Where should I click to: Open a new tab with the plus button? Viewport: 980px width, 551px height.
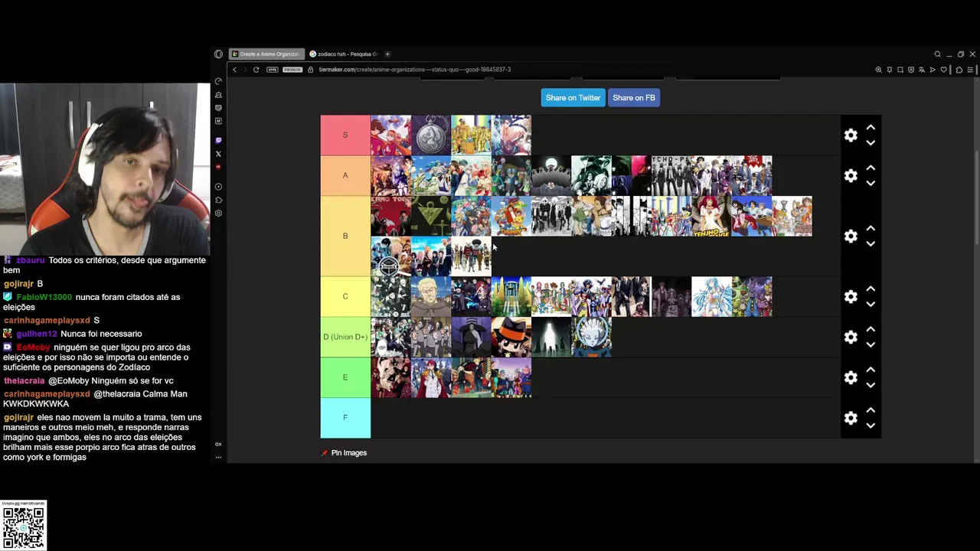387,54
